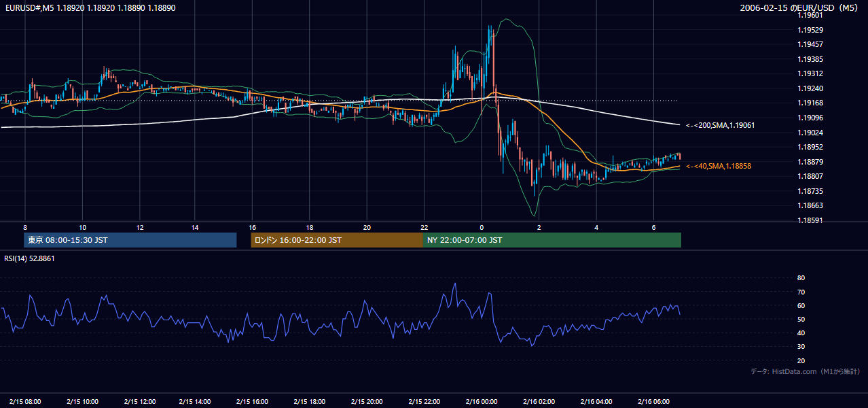The image size is (868, 408).
Task: Select the NY 22:00-07:00 JST session bar
Action: pyautogui.click(x=552, y=240)
